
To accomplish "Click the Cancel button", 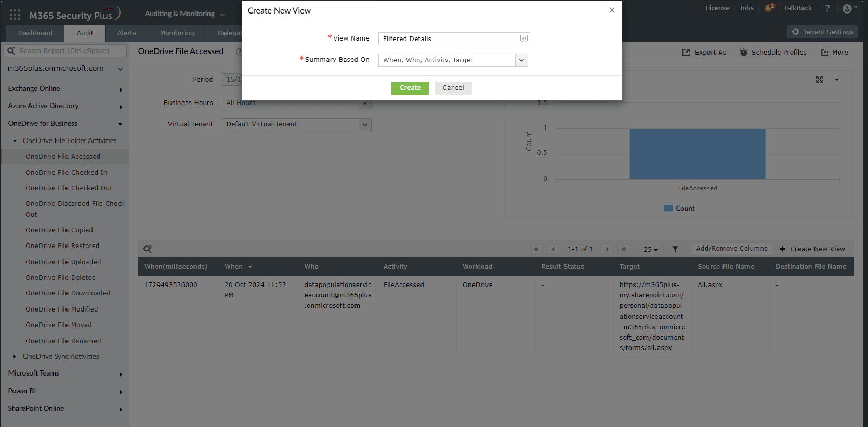I will [x=453, y=88].
